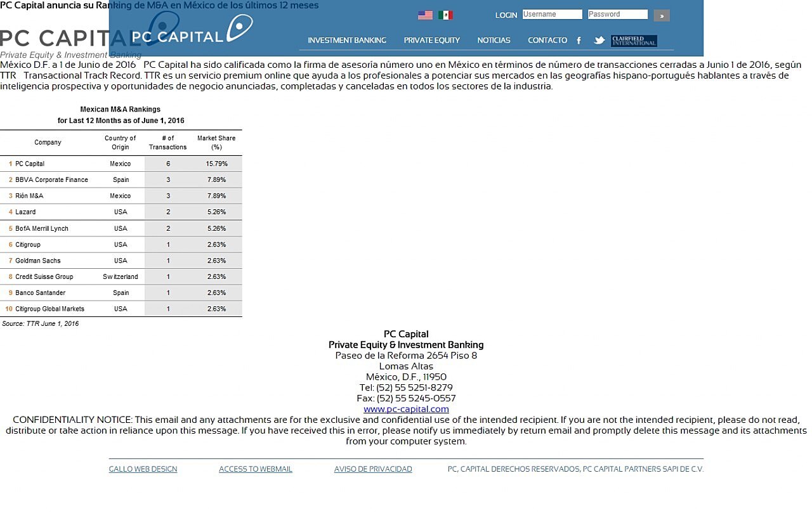Click the Rión M&A row

[121, 196]
